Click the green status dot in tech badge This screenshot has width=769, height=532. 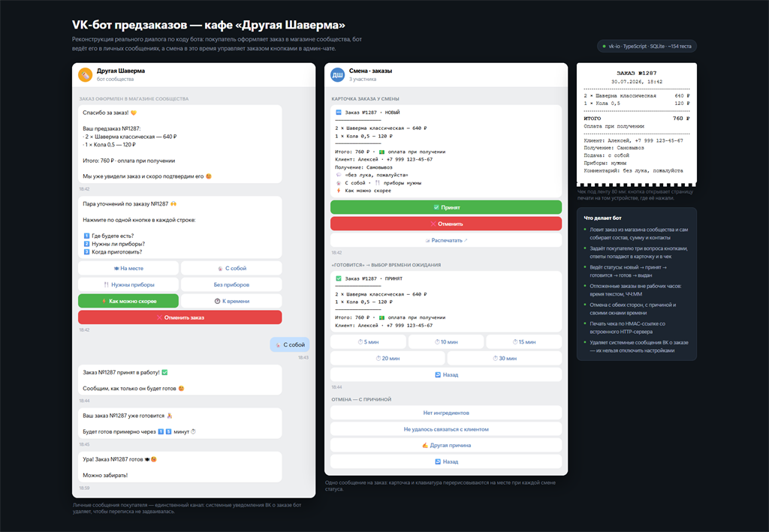tap(605, 46)
